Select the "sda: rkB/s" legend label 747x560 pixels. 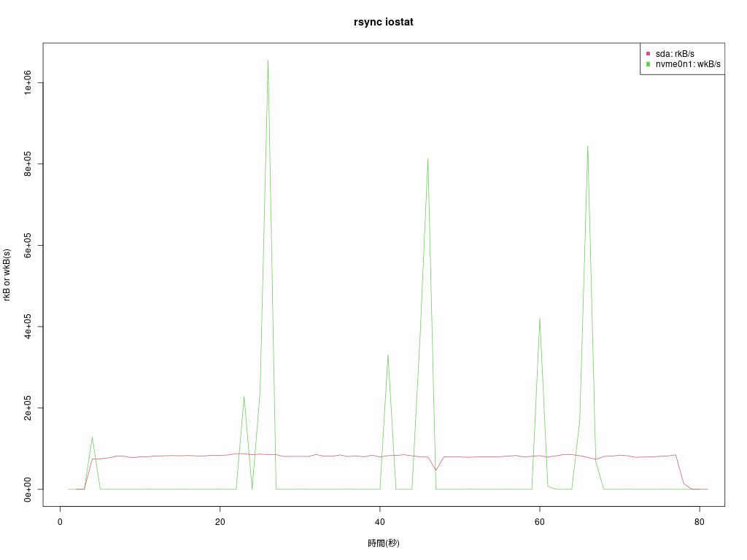[675, 54]
